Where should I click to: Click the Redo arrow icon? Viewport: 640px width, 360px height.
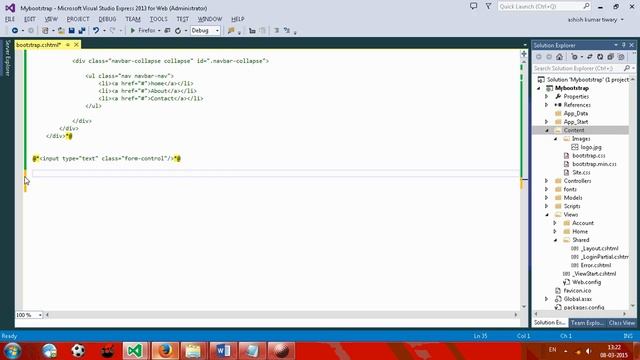(x=112, y=31)
